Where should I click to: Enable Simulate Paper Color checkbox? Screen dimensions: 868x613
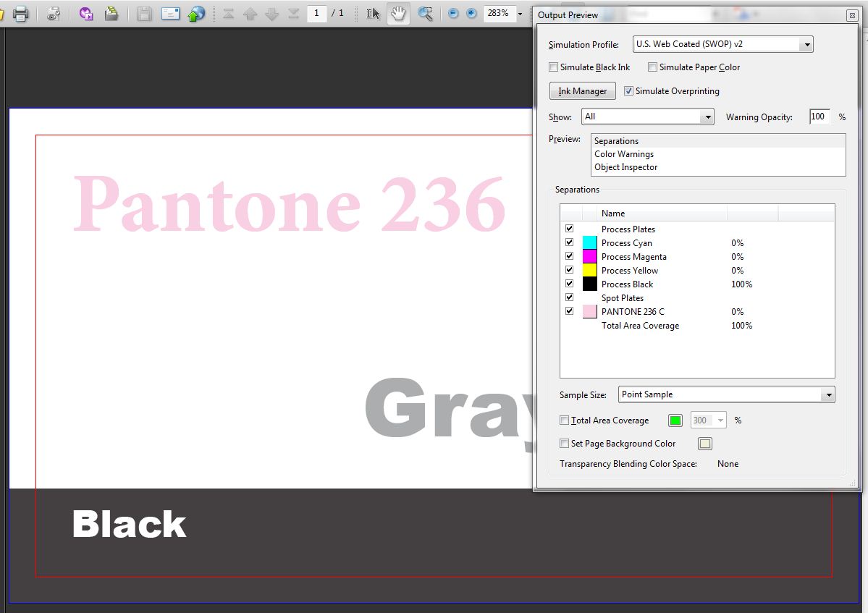click(x=653, y=67)
